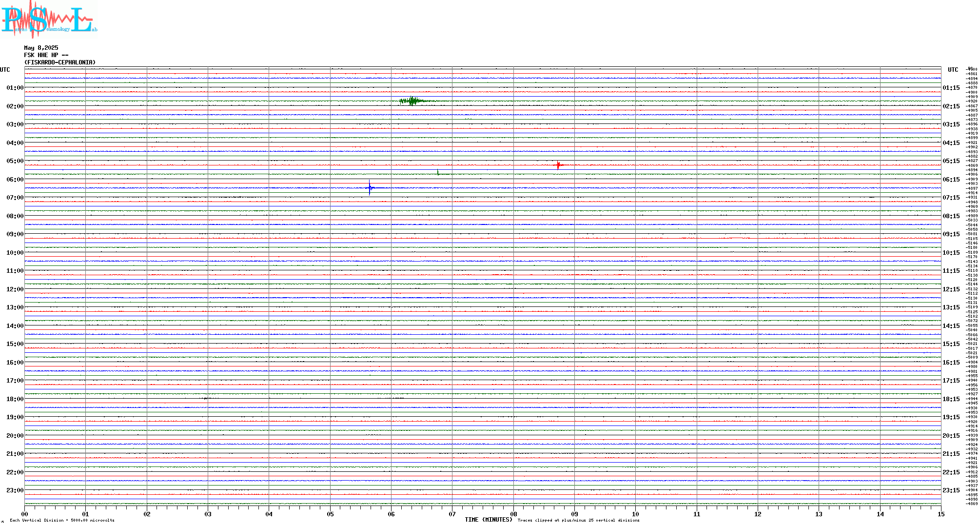This screenshot has width=980, height=527.
Task: Click the 'Traces clipped at plus/minus 25' note
Action: [578, 520]
